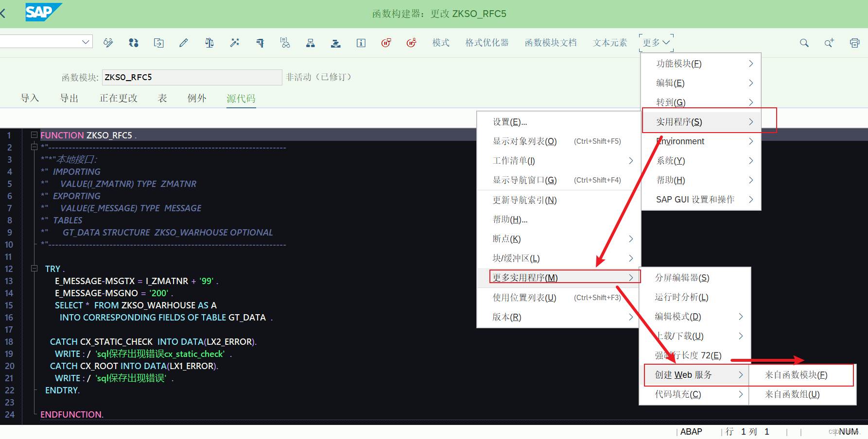Collapse the FUNCTION ZKSO_RFC5 code block
The height and width of the screenshot is (439, 868).
tap(34, 135)
